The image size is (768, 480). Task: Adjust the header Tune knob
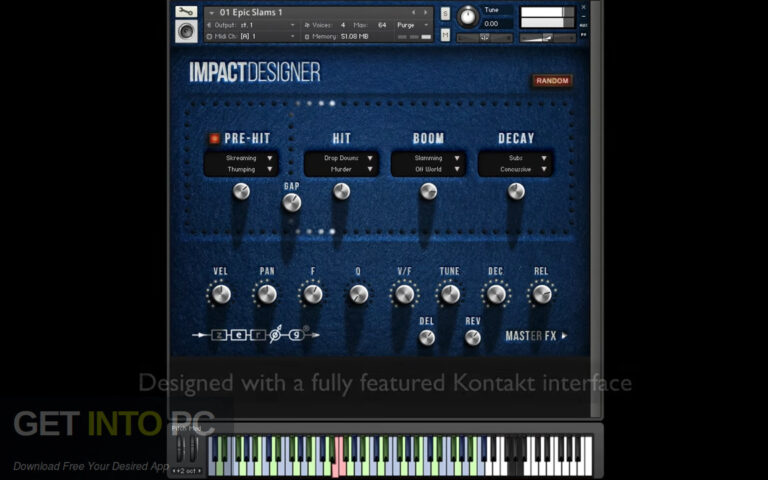(x=468, y=17)
